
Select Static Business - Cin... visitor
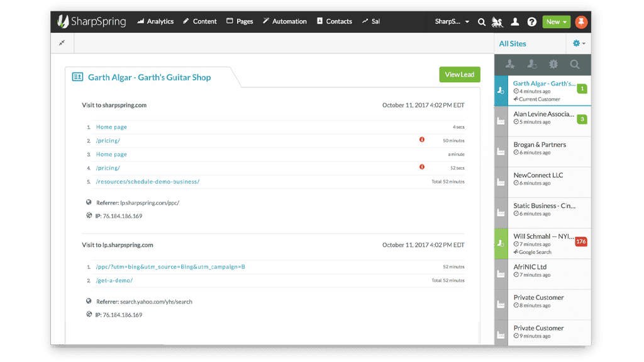543,213
